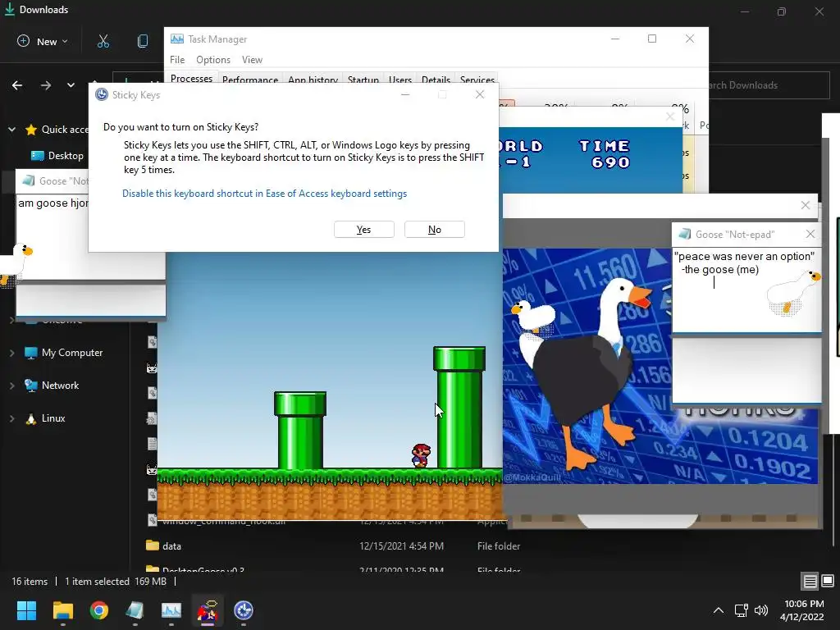Click the 'am goose' text in left Not-epad
Screen dimensions: 840x630
point(53,203)
